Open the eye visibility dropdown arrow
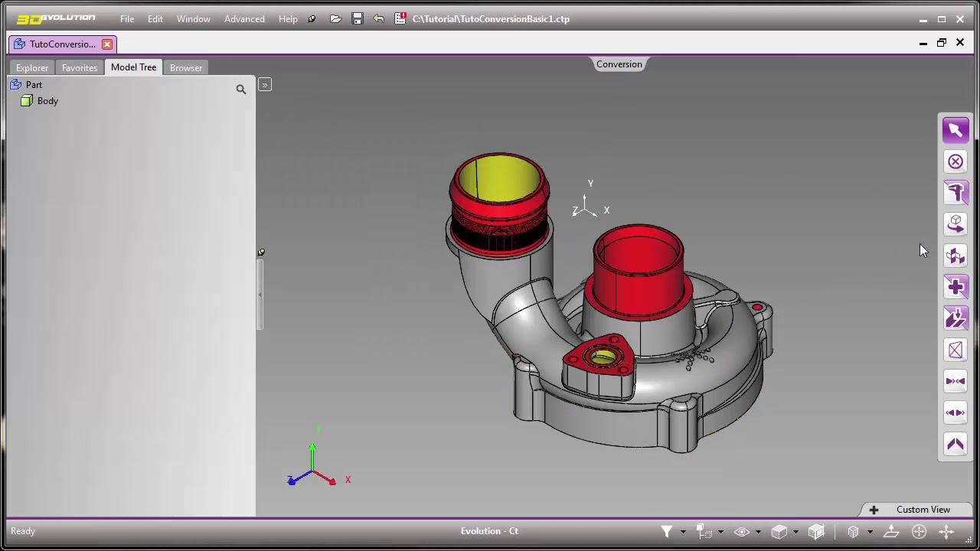Image resolution: width=980 pixels, height=551 pixels. tap(757, 532)
